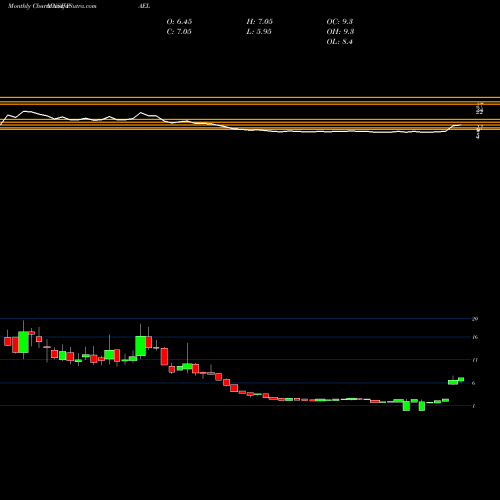
Task: Click the 20 price axis label
Action: click(475, 319)
